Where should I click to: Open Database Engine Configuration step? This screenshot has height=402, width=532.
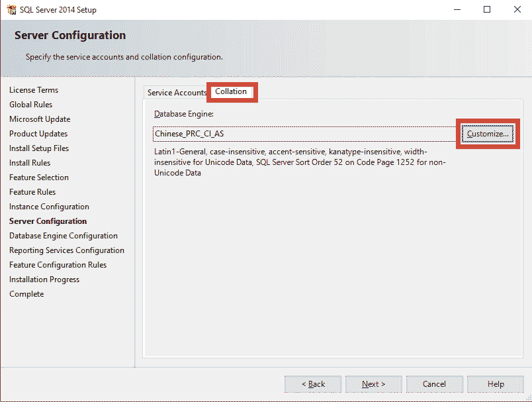[x=63, y=235]
